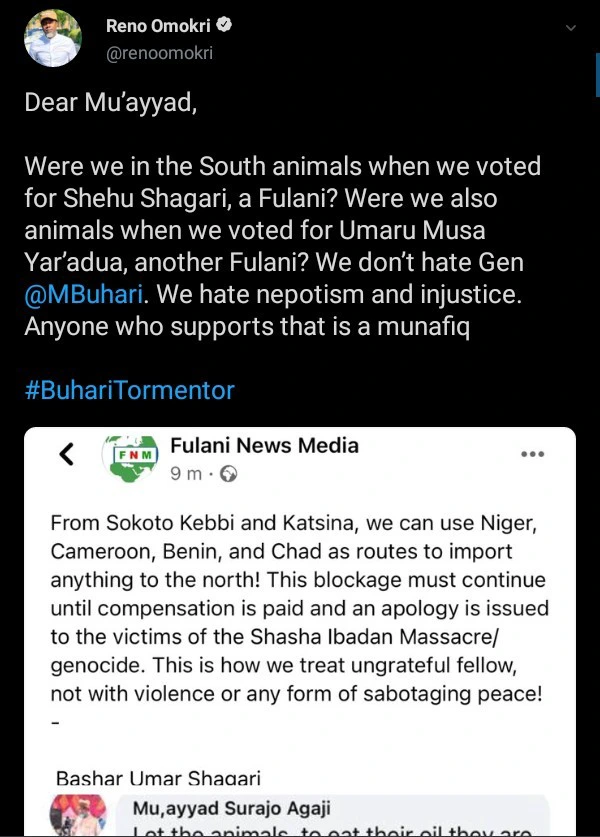Image resolution: width=600 pixels, height=837 pixels.
Task: Open Reno Omokri's profile picture
Action: 53,39
